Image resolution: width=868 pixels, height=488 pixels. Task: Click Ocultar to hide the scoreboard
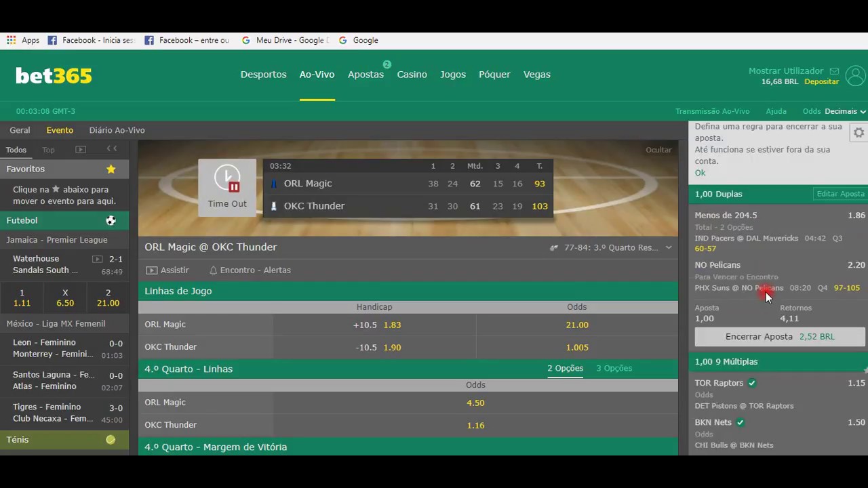coord(658,150)
